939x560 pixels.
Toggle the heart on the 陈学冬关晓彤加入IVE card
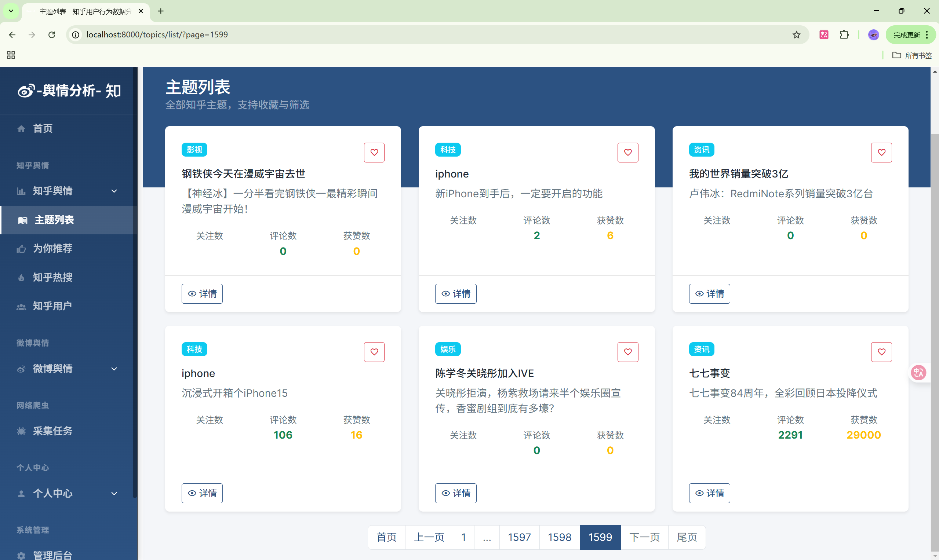[x=627, y=352]
